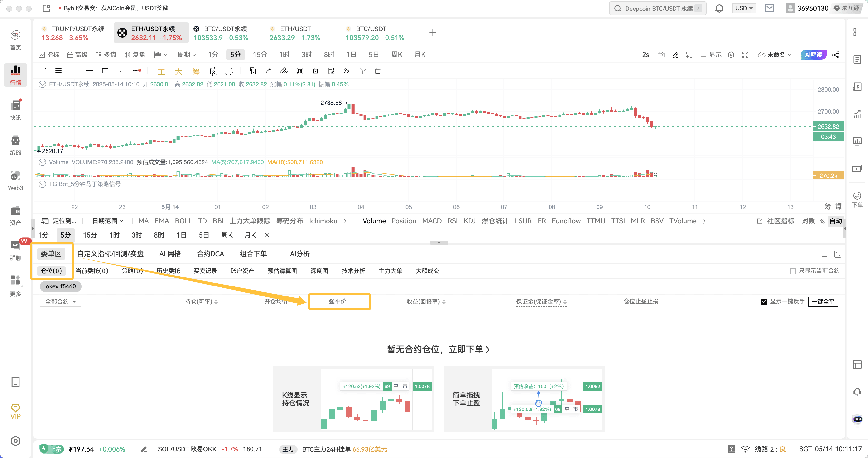Take a chart screenshot with camera icon

tap(661, 55)
